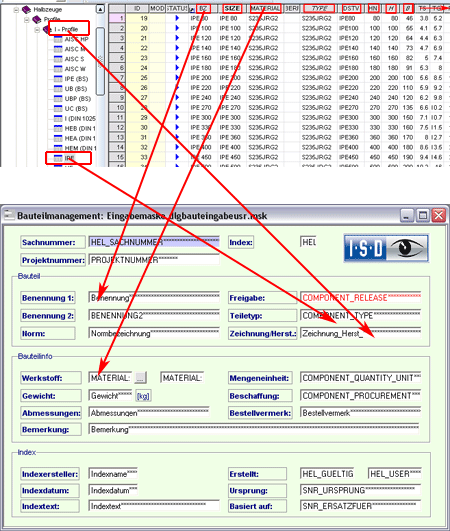
Task: Click the blue status arrow in IPE 300 row
Action: point(177,118)
